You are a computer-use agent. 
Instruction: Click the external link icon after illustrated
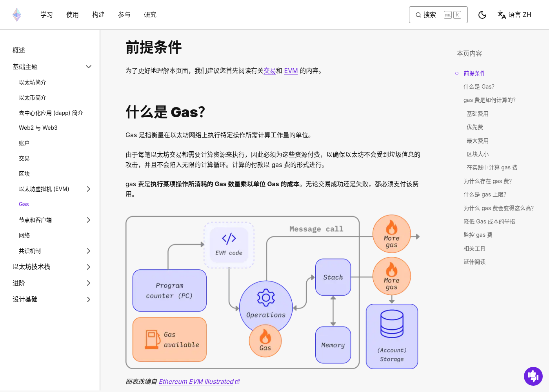click(238, 381)
